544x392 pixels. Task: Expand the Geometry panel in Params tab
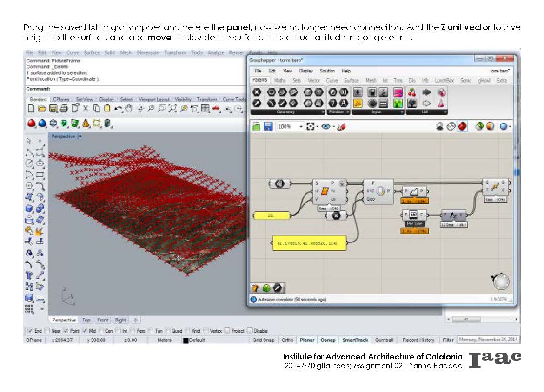pos(323,112)
